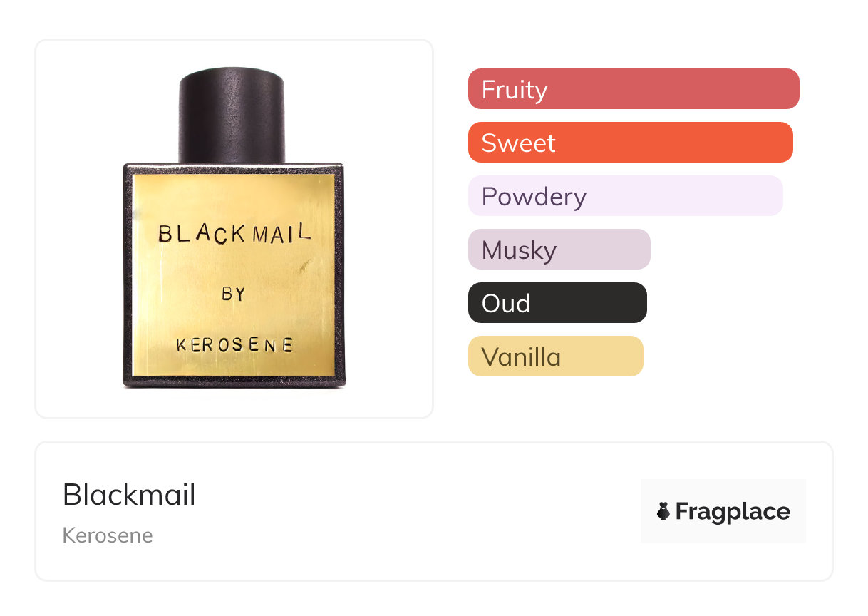Click the 'Powdery' label text

coord(534,197)
